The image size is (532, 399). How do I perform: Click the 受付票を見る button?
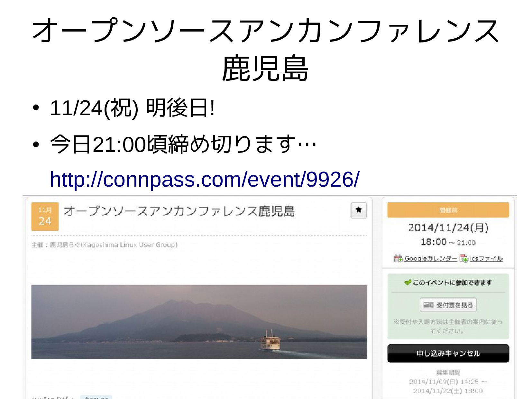[x=448, y=305]
